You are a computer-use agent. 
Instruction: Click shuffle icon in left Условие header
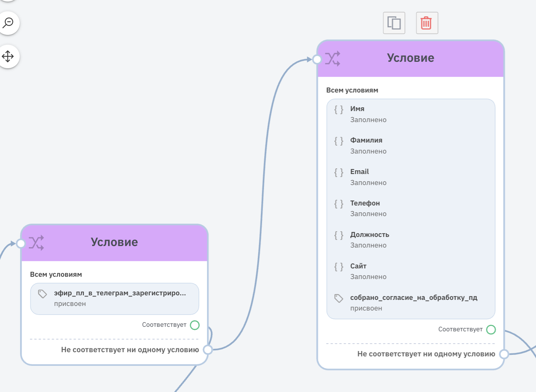point(36,243)
